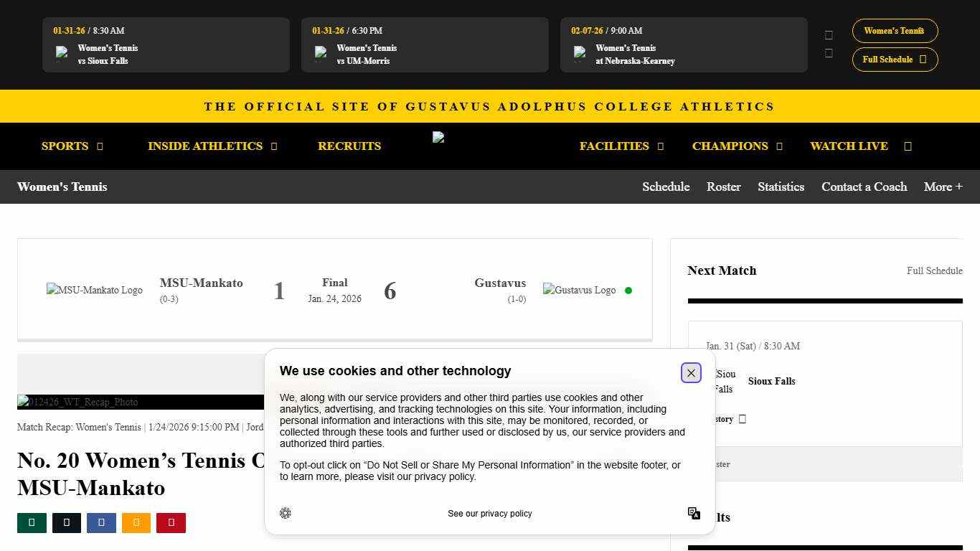Click the black share button
This screenshot has height=551, width=980.
click(67, 523)
